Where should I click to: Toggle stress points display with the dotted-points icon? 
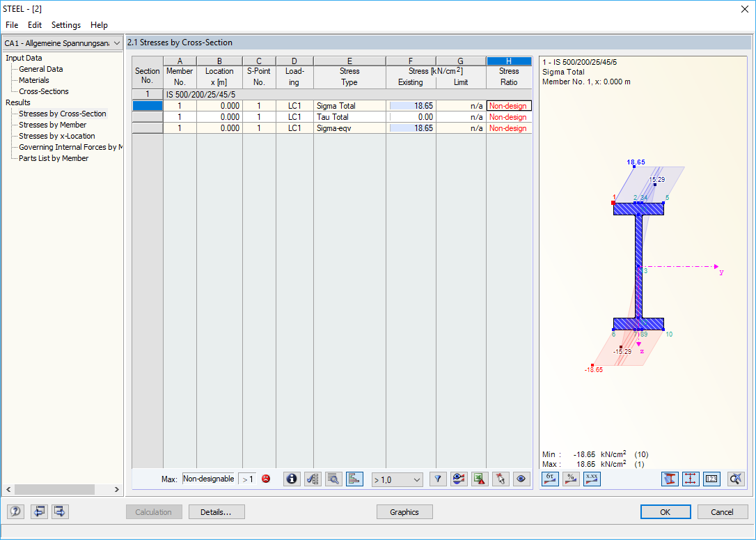point(691,479)
